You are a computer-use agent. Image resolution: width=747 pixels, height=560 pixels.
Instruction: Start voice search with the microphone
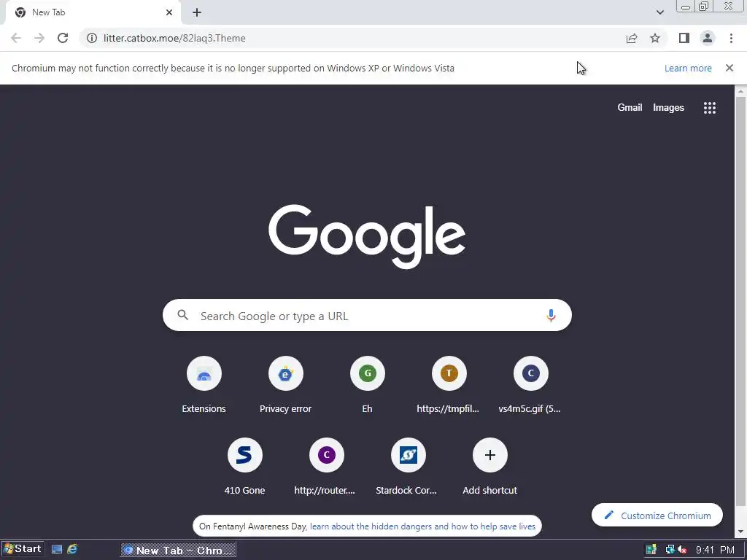(551, 315)
